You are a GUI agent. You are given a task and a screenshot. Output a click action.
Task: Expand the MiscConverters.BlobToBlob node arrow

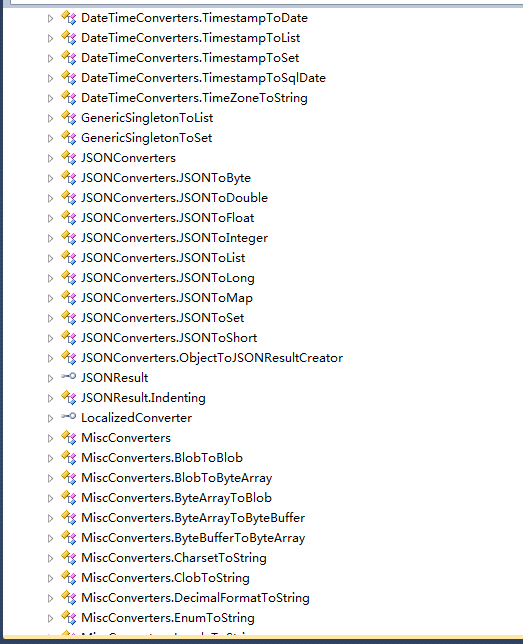50,458
